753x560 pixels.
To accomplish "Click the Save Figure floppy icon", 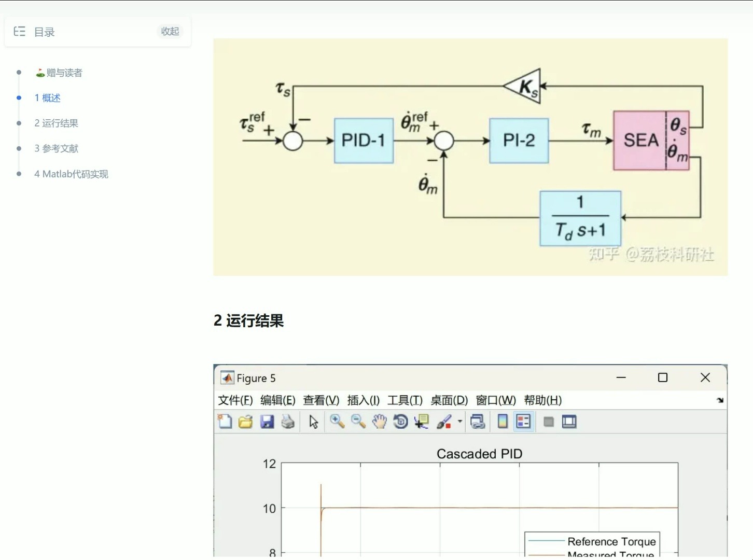I will coord(267,422).
